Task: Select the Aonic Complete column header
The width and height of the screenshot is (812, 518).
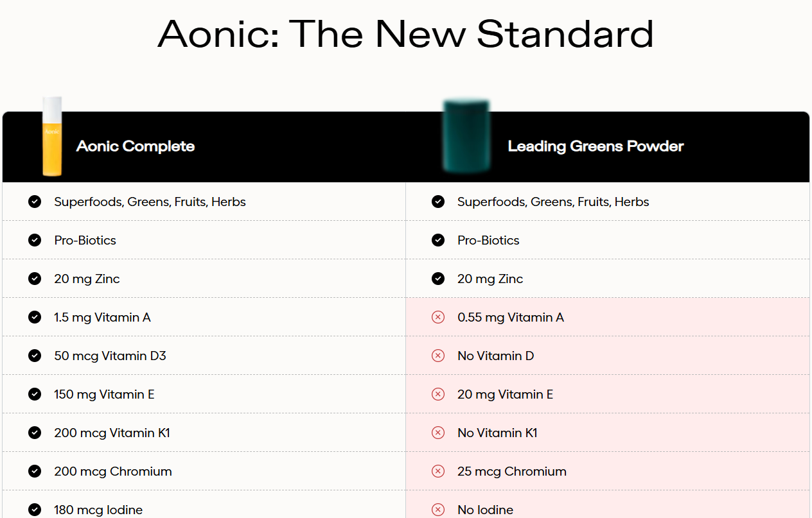Action: click(136, 146)
